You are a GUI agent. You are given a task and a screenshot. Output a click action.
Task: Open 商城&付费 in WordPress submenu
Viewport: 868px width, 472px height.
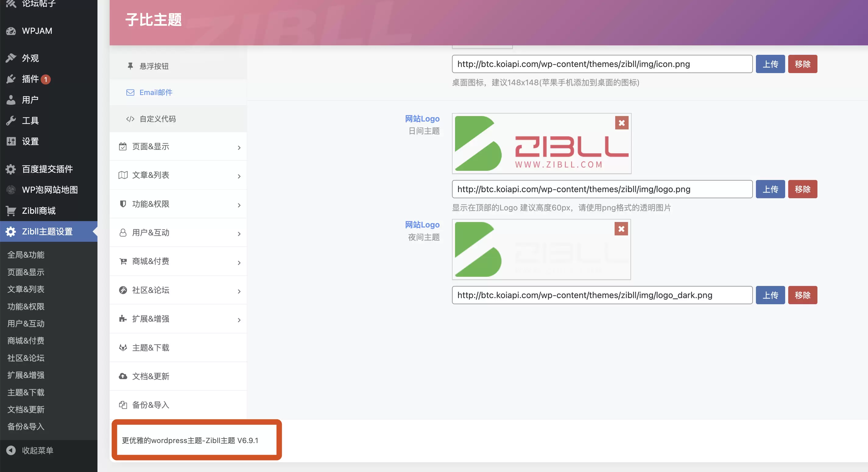tap(26, 341)
